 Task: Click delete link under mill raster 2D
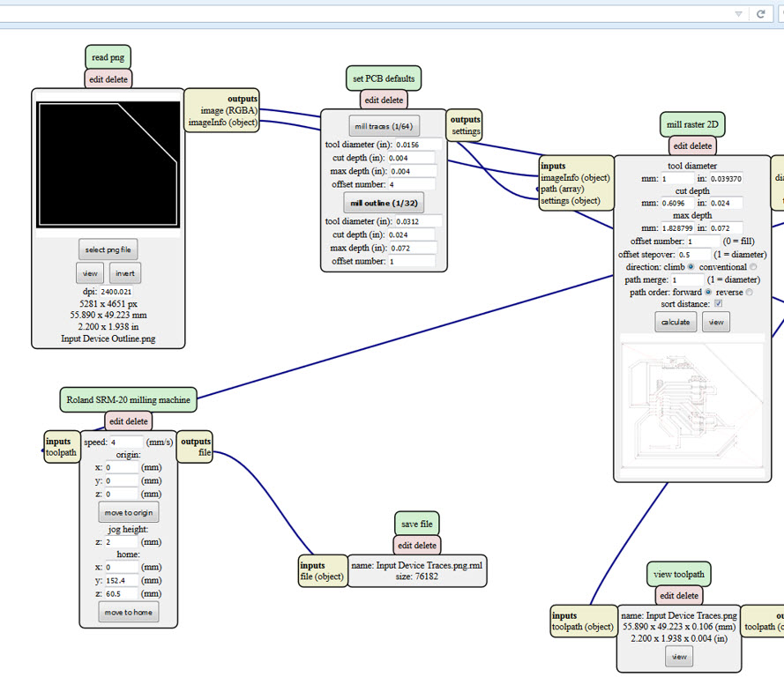coord(700,146)
